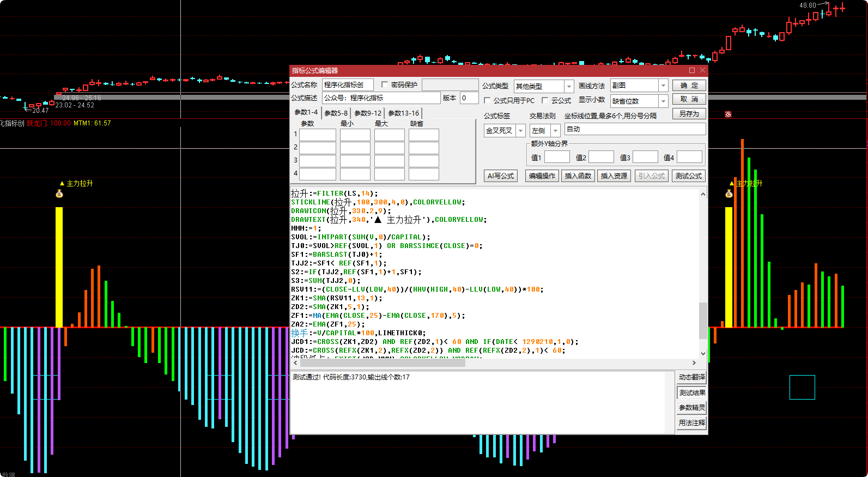
Task: Maximize the formula editor window
Action: pyautogui.click(x=692, y=70)
